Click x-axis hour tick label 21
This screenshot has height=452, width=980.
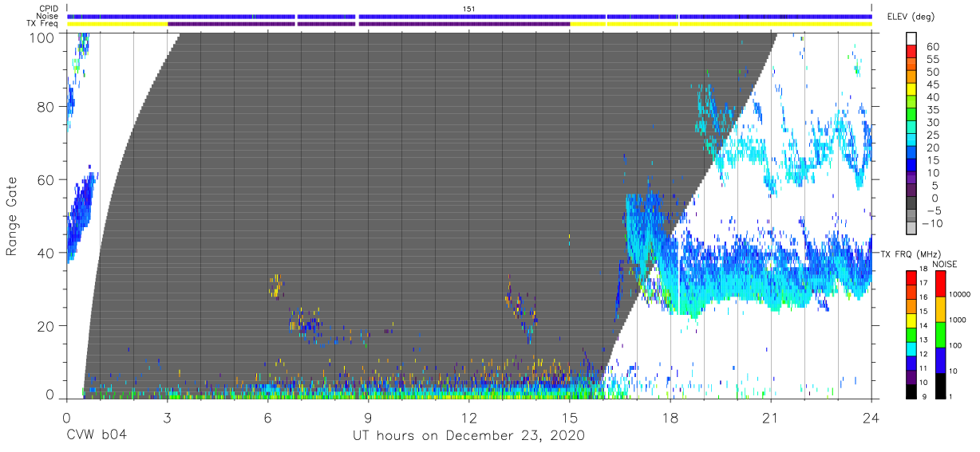771,417
